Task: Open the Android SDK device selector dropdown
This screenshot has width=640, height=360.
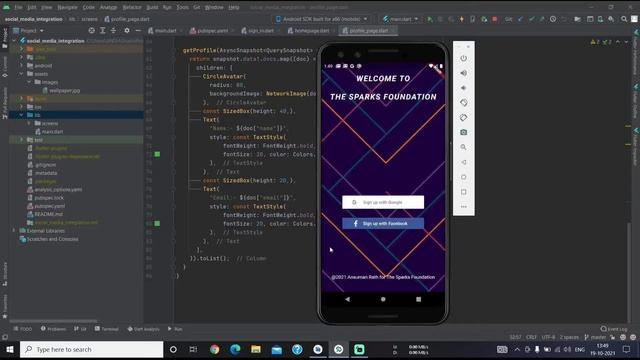Action: 322,19
